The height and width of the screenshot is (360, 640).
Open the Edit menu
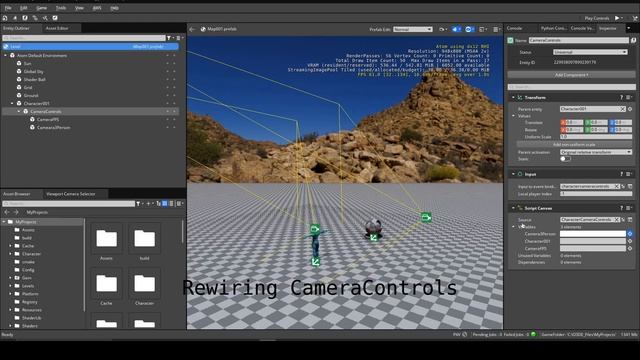(24, 8)
